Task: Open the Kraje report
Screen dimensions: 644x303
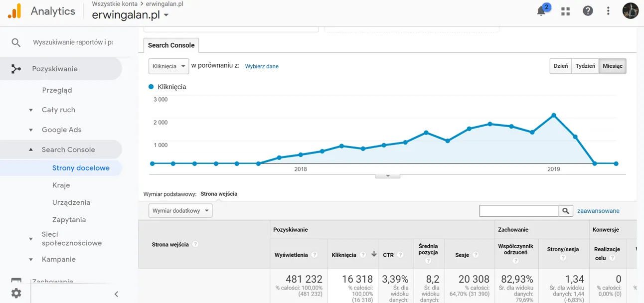Action: pos(61,185)
